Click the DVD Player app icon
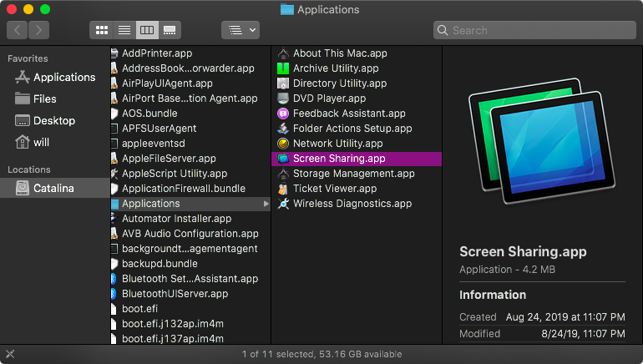Viewport: 643px width, 364px height. 284,99
